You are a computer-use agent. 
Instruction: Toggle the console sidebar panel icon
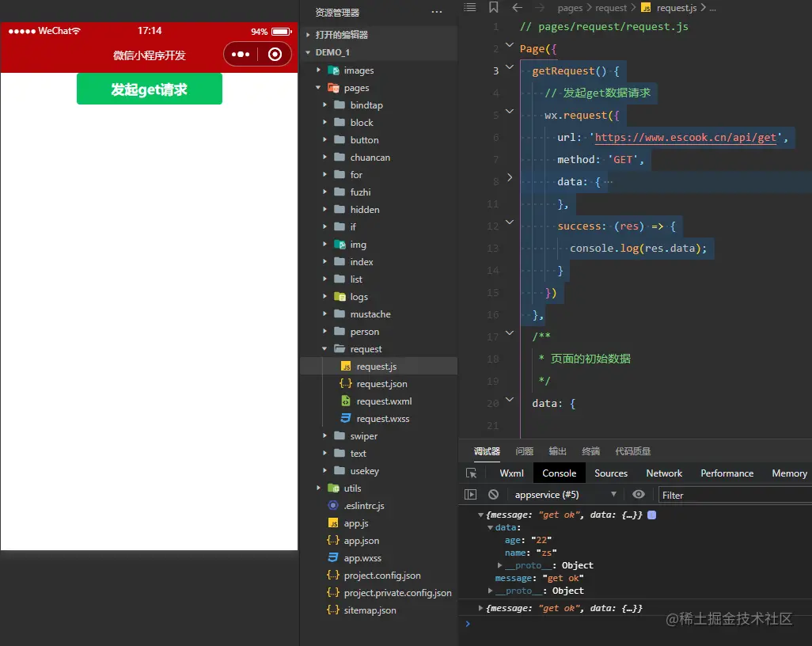(470, 495)
